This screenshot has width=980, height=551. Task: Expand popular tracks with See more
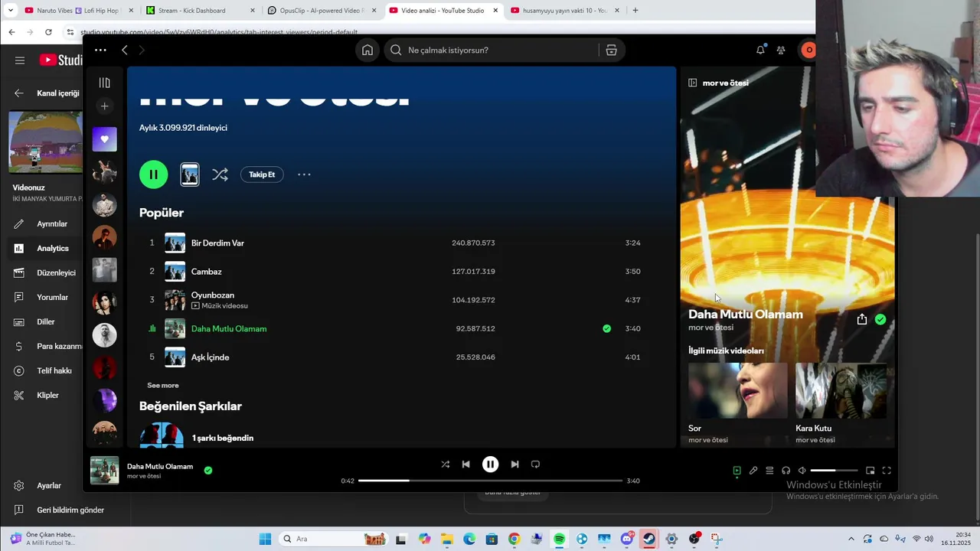point(163,386)
